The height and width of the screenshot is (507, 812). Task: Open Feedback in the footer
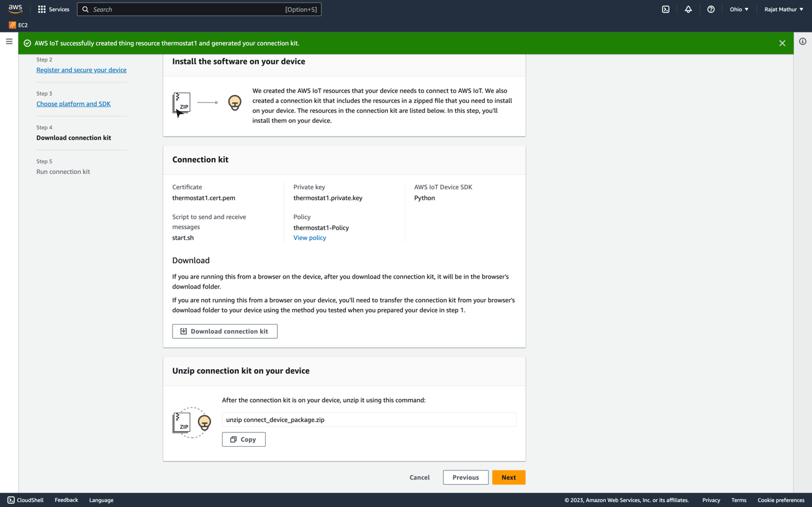pyautogui.click(x=66, y=500)
